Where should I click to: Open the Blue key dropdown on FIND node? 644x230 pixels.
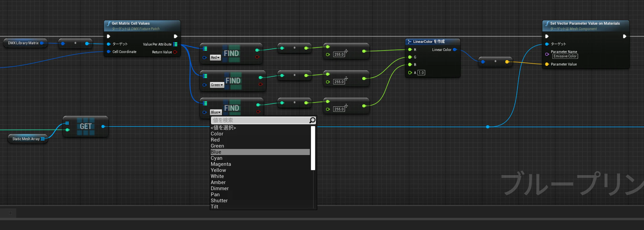(216, 112)
